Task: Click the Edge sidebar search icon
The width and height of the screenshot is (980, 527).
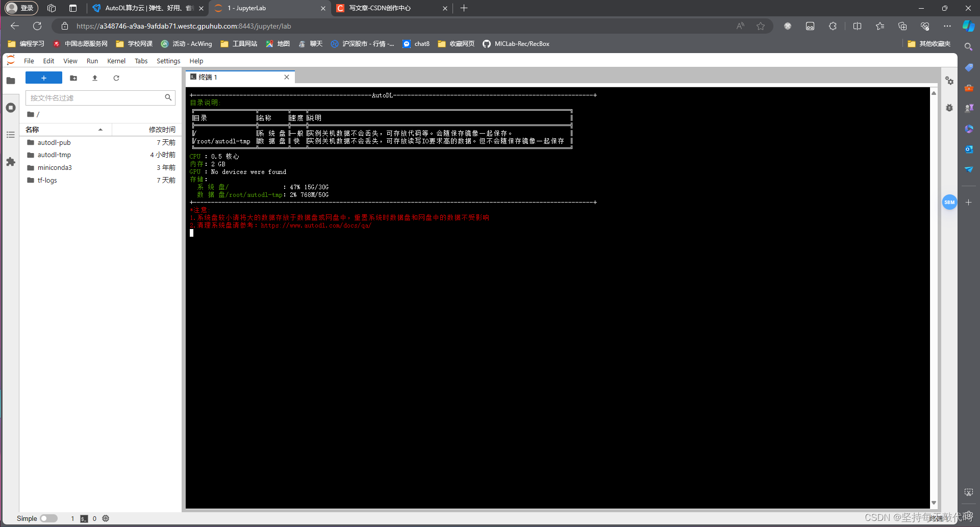Action: point(968,46)
